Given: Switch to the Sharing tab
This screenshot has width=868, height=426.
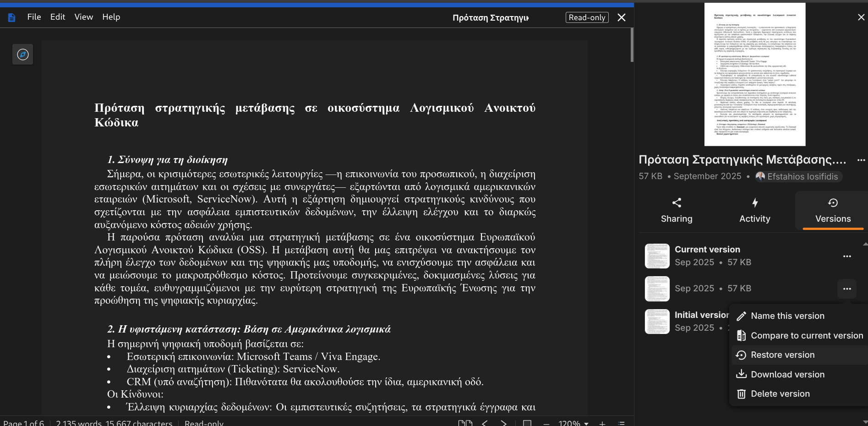Looking at the screenshot, I should click(677, 211).
